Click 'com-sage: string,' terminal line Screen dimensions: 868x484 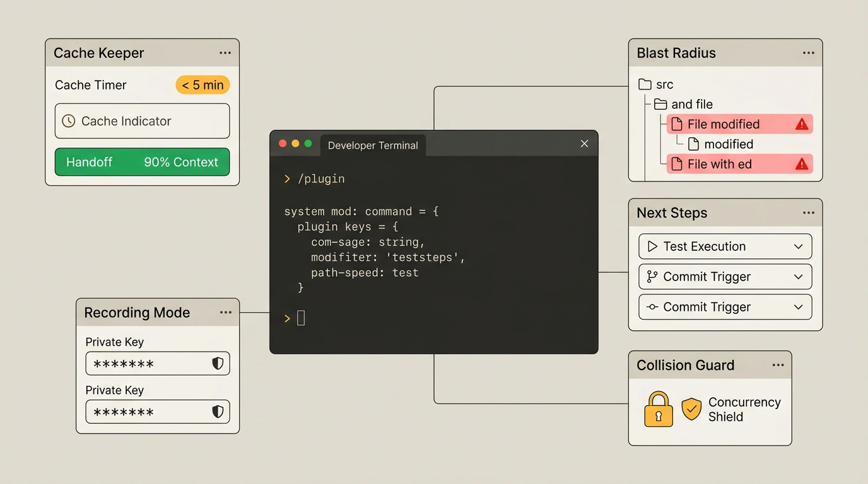tap(368, 242)
